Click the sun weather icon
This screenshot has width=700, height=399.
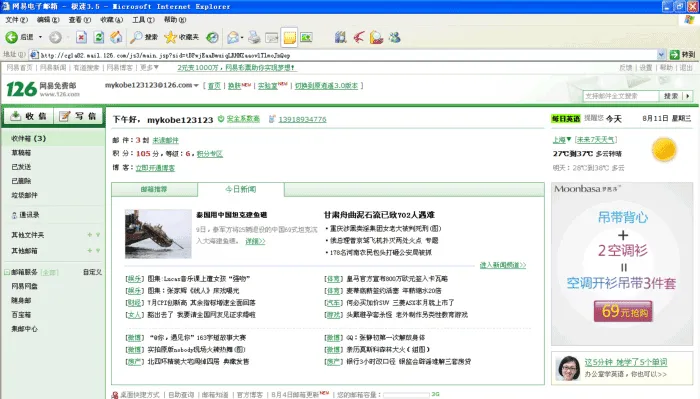tap(664, 150)
